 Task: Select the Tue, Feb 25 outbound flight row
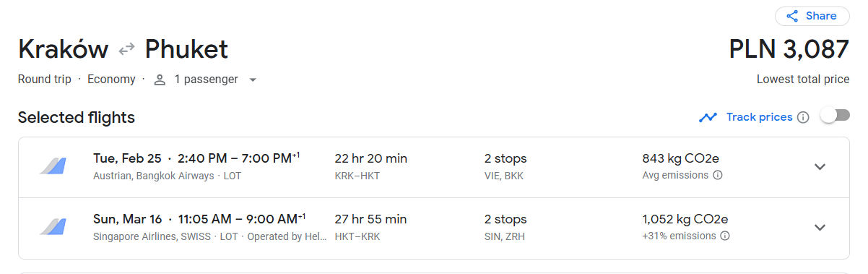pyautogui.click(x=433, y=167)
